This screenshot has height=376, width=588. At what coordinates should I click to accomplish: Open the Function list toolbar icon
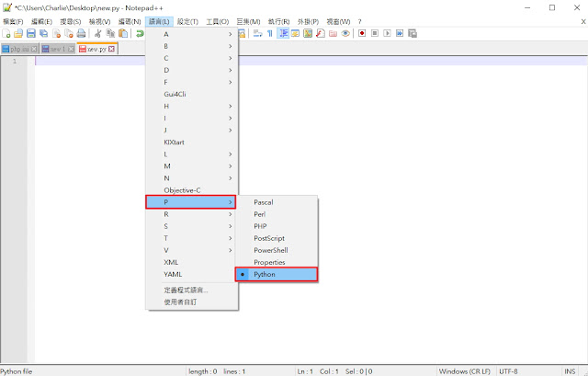[321, 33]
